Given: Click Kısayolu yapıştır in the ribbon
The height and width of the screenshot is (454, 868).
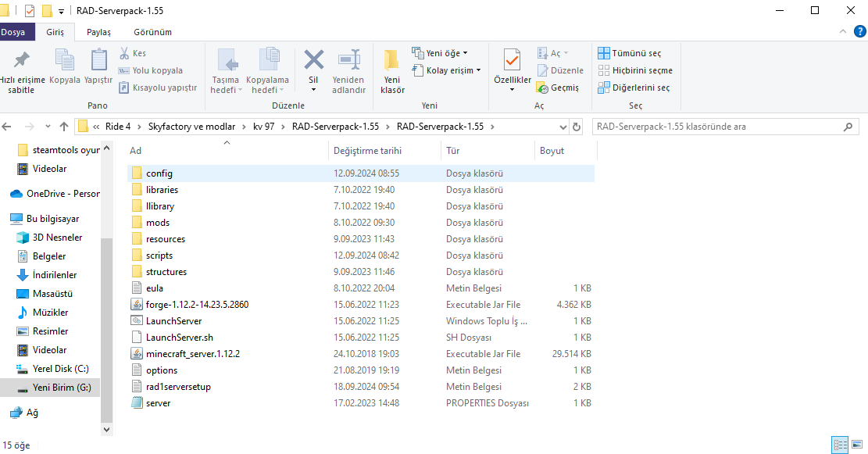Looking at the screenshot, I should (x=158, y=88).
